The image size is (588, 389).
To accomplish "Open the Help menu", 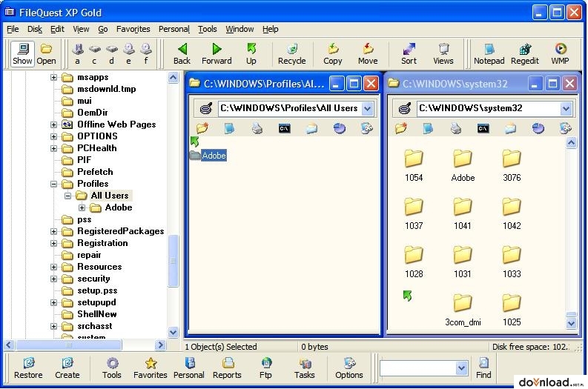I will 271,29.
